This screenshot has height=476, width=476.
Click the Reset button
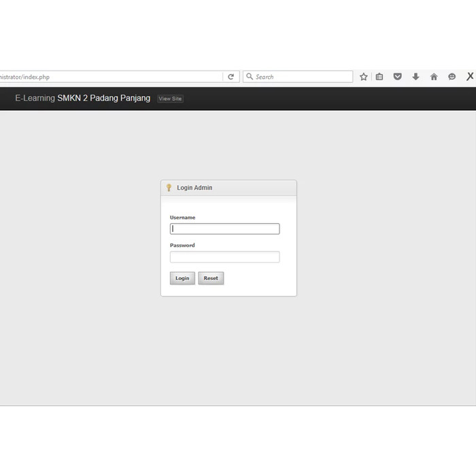(211, 278)
